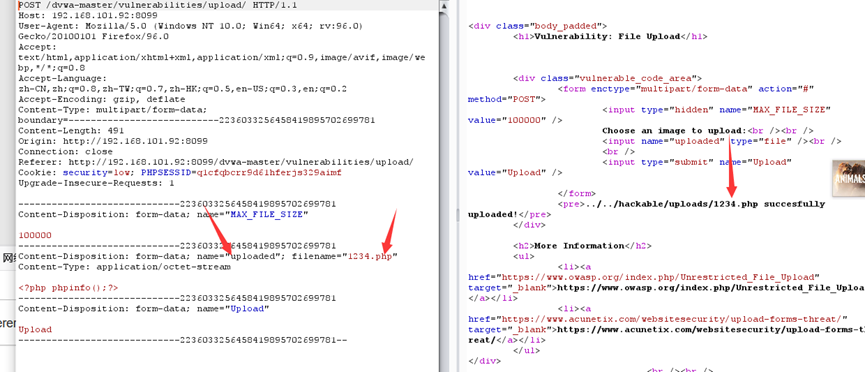
Task: Select method="POST" in the response
Action: click(504, 99)
